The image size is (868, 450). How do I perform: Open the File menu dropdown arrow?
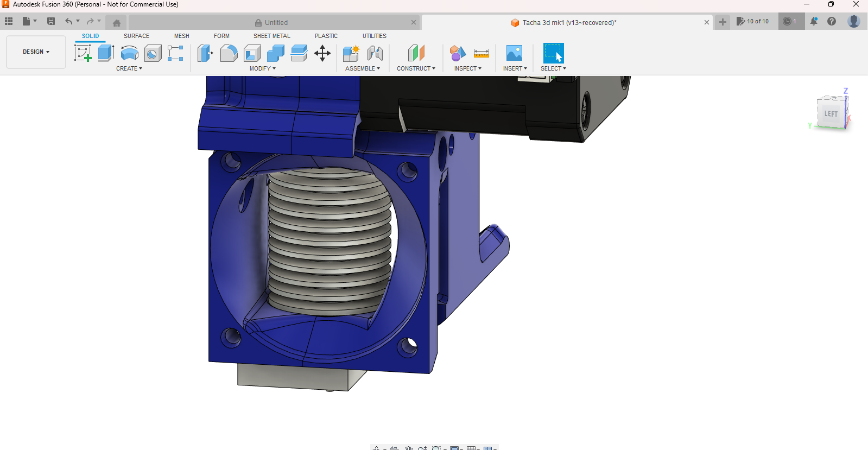click(35, 21)
